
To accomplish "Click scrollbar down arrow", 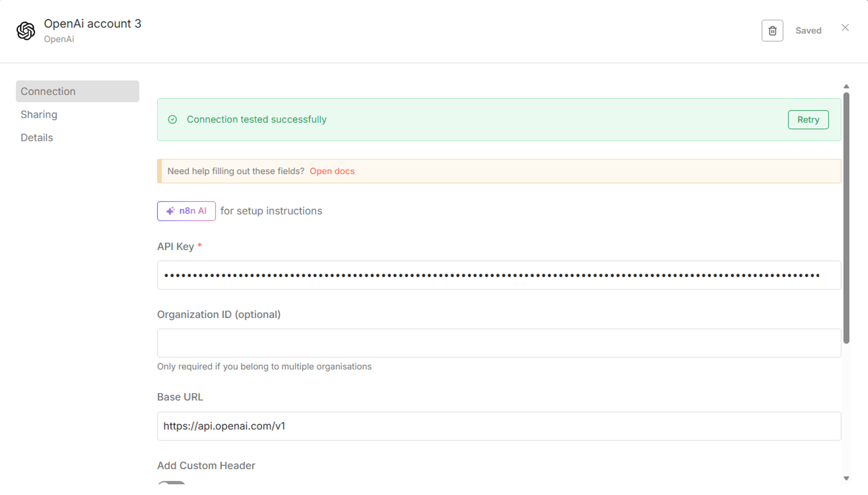I will [x=846, y=478].
